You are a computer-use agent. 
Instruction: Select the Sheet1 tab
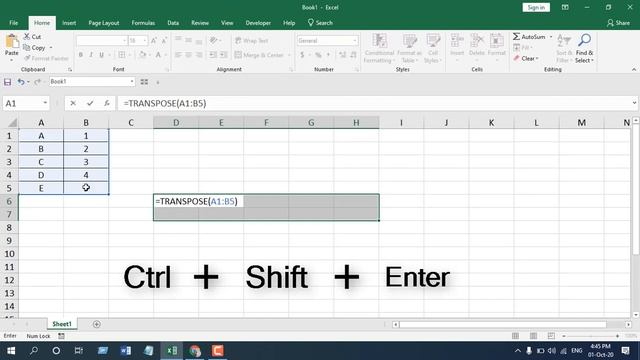[62, 324]
